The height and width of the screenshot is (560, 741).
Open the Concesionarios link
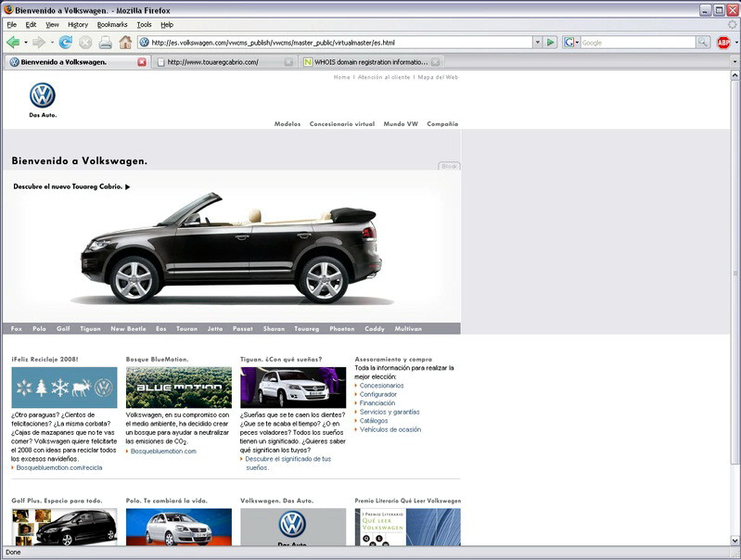381,386
